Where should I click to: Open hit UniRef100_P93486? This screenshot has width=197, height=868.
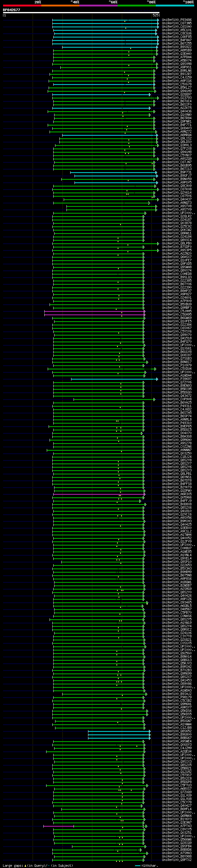point(177,20)
